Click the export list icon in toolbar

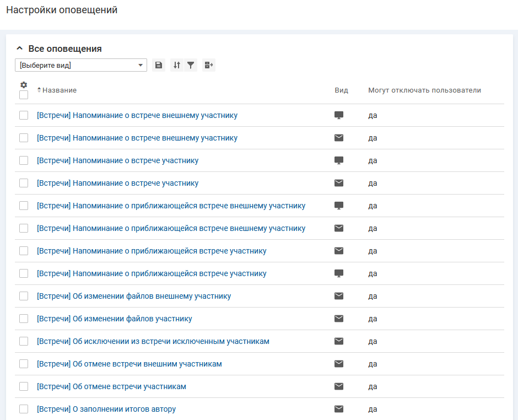click(208, 65)
